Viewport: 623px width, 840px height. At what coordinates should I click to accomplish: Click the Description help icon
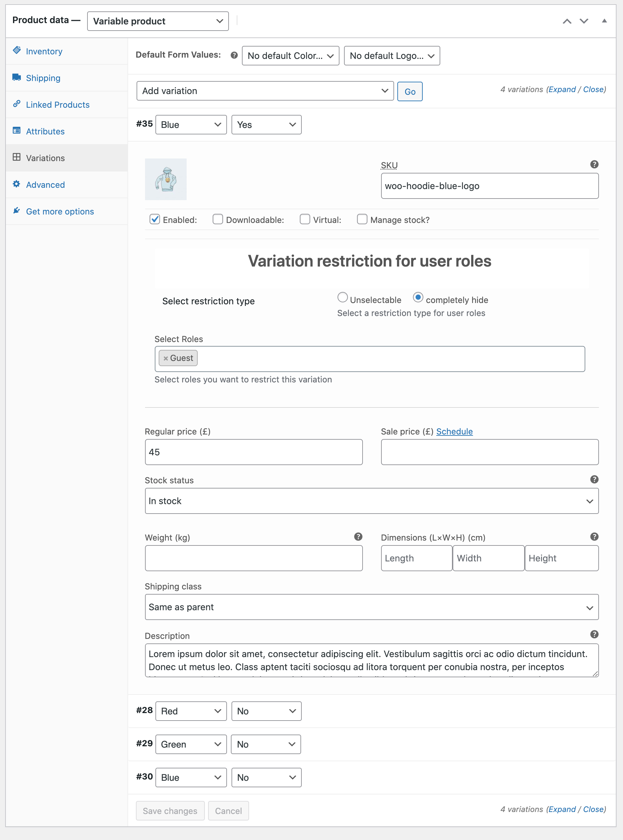coord(594,634)
